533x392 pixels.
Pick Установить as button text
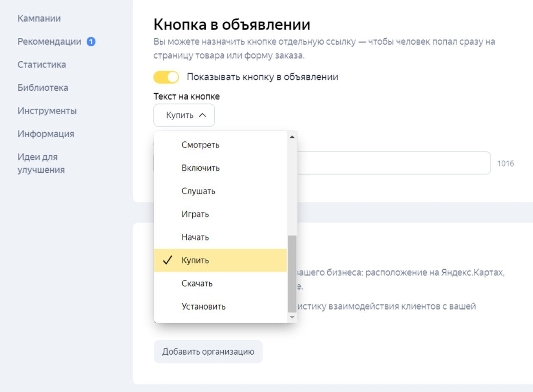203,307
